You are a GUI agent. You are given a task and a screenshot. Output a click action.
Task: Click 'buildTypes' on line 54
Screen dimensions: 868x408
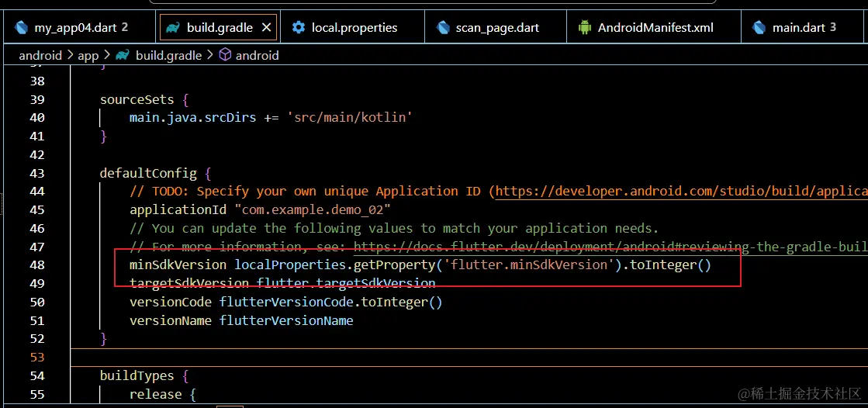coord(137,376)
